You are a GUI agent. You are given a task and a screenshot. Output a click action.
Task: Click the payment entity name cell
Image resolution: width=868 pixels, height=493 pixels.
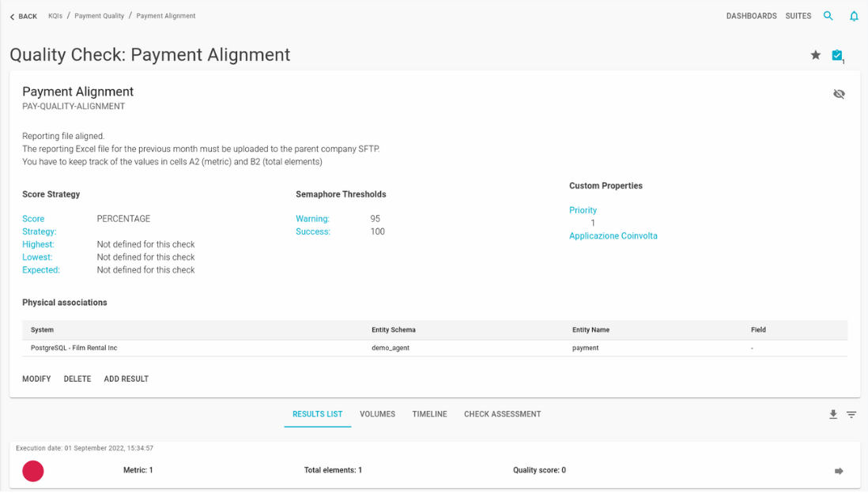click(x=585, y=348)
